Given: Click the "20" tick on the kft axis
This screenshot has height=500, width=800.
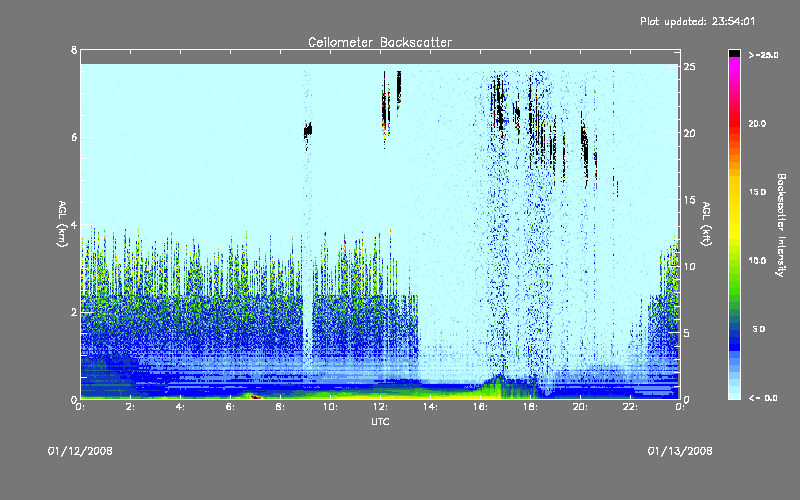Looking at the screenshot, I should click(689, 133).
